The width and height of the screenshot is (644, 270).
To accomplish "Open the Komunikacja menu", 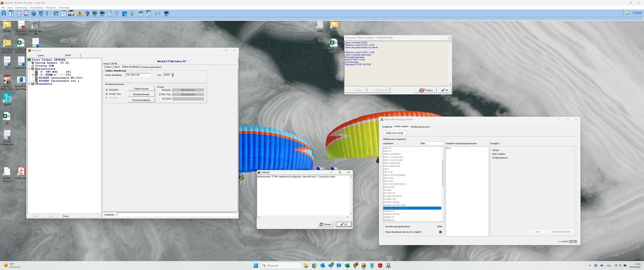I will tap(37, 7).
